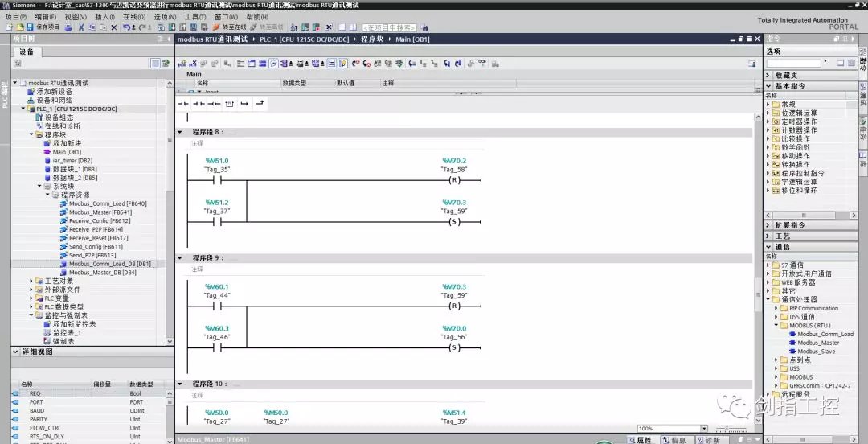Click the open branch icon
This screenshot has height=444, width=868.
(244, 104)
